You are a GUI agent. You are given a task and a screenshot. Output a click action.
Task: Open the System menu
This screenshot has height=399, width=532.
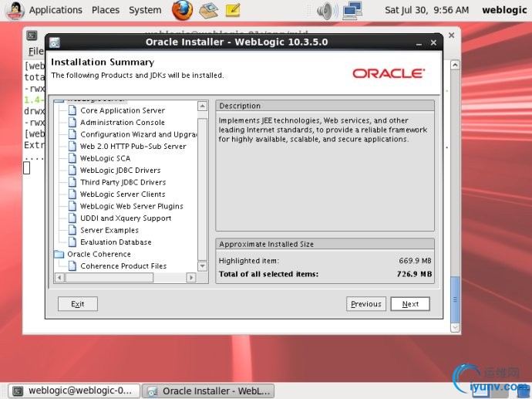145,10
